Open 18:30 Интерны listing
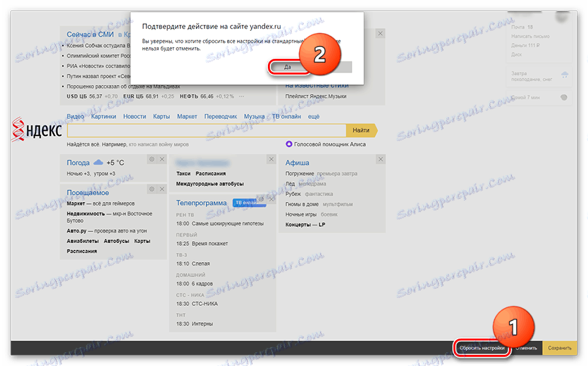Image resolution: width=588 pixels, height=366 pixels. point(195,324)
